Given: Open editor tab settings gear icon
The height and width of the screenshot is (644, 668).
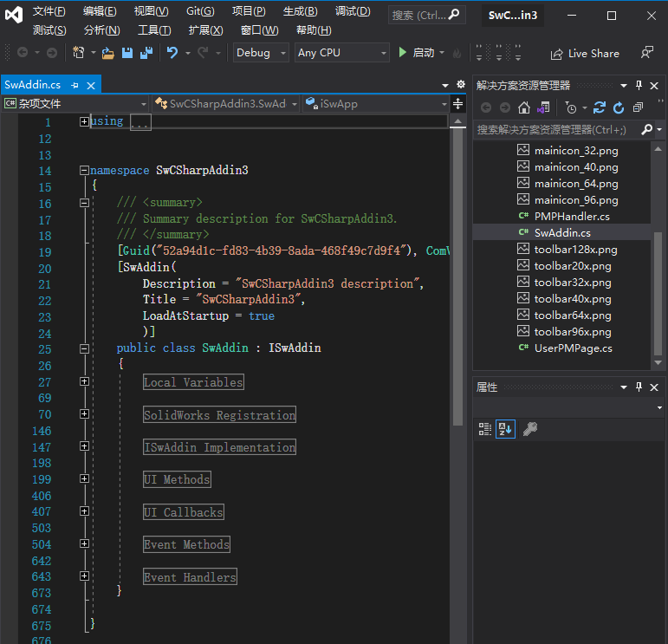Looking at the screenshot, I should 461,84.
